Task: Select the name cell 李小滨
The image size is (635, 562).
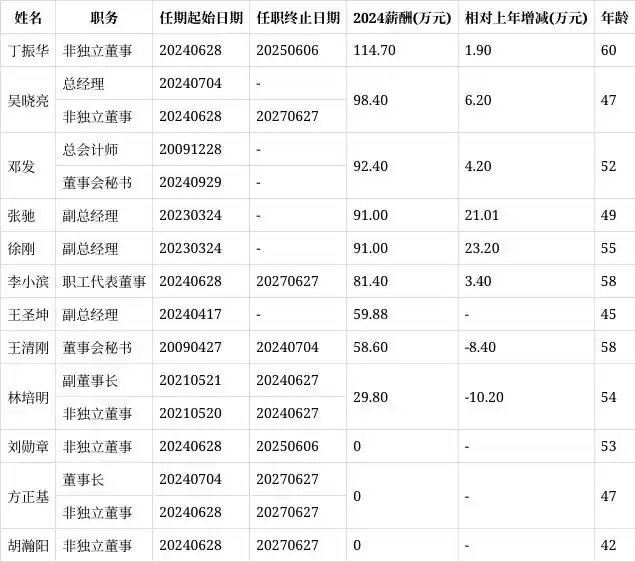Action: 28,282
